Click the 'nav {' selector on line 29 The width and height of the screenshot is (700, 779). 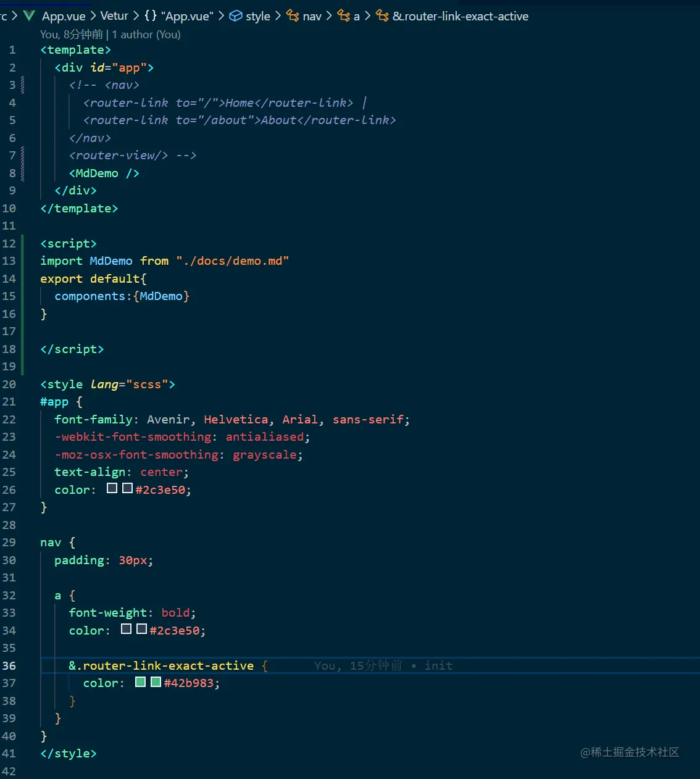(x=57, y=543)
